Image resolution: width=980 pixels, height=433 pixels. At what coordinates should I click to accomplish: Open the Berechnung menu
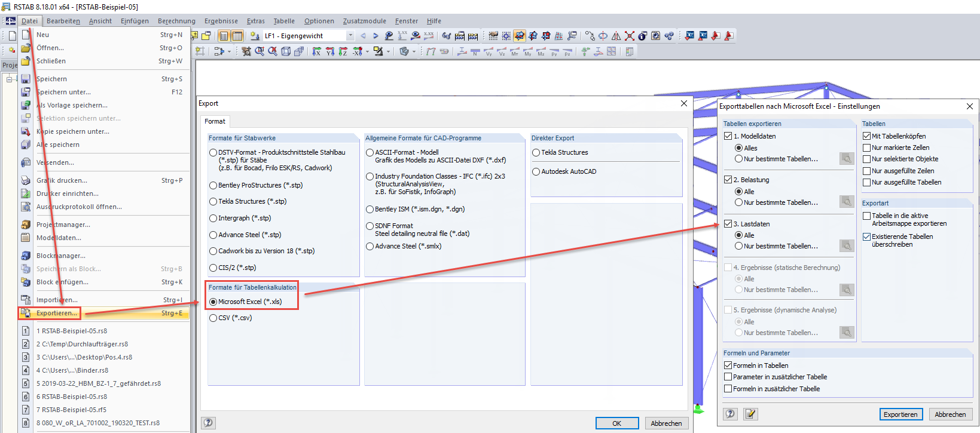(x=176, y=21)
